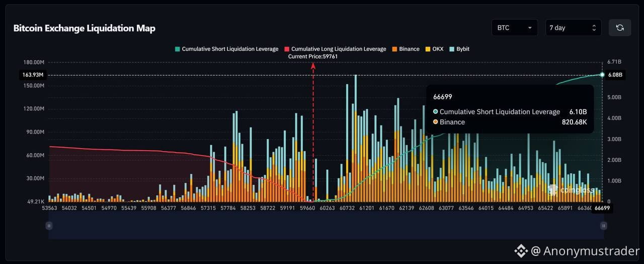
Task: Click the 90.00M y-axis label
Action: [36, 132]
